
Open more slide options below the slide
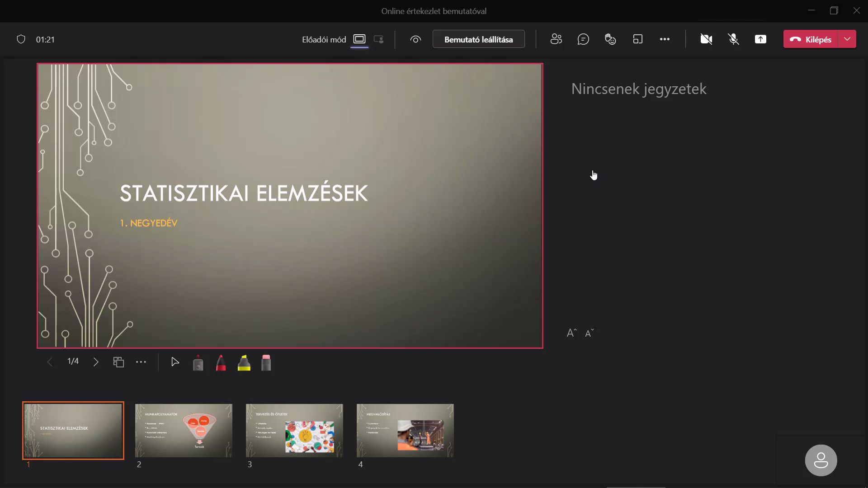141,362
